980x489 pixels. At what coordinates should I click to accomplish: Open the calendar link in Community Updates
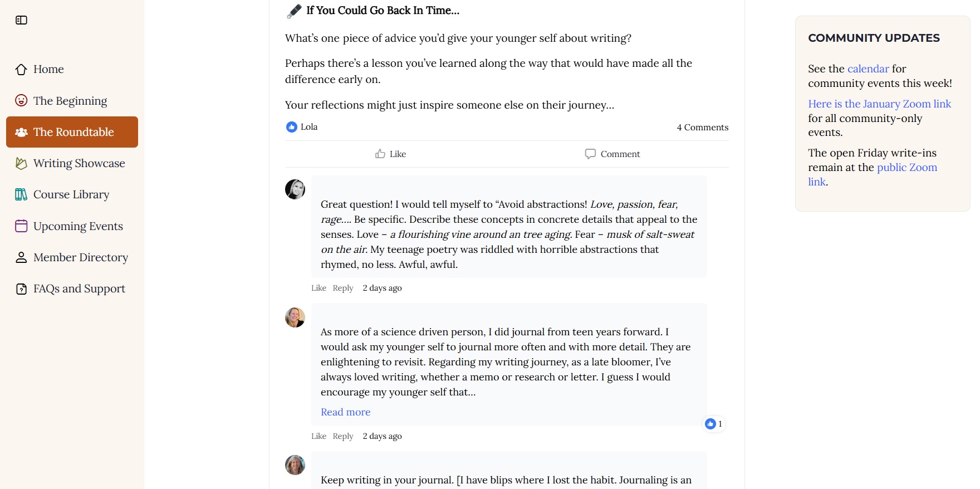[x=868, y=69]
